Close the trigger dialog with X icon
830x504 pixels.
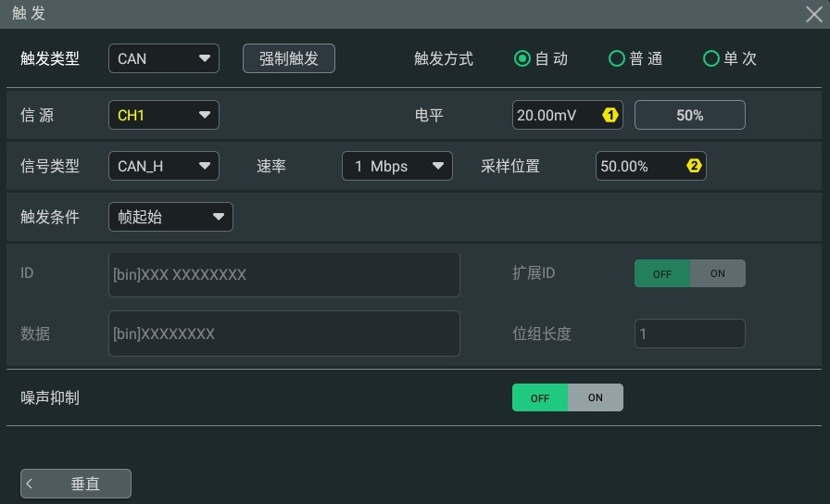coord(814,14)
